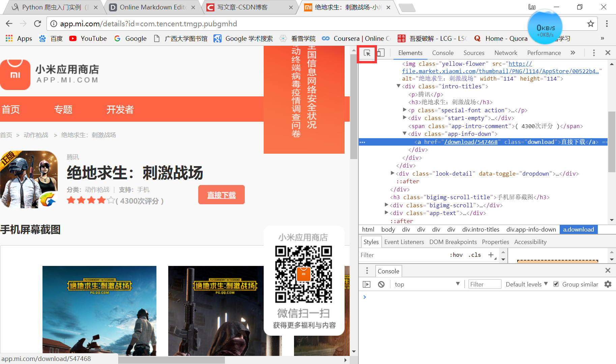Toggle the .cls element classes panel
This screenshot has width=616, height=364.
[x=475, y=255]
